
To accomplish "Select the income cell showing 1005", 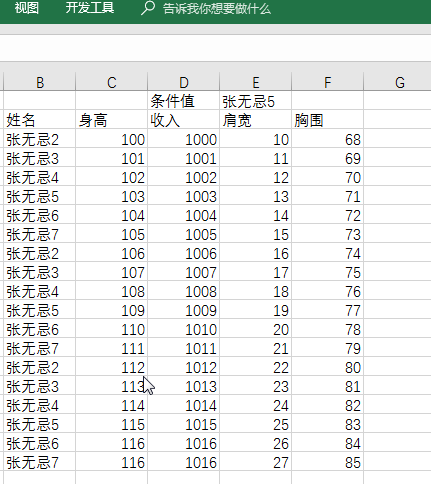I will [184, 234].
